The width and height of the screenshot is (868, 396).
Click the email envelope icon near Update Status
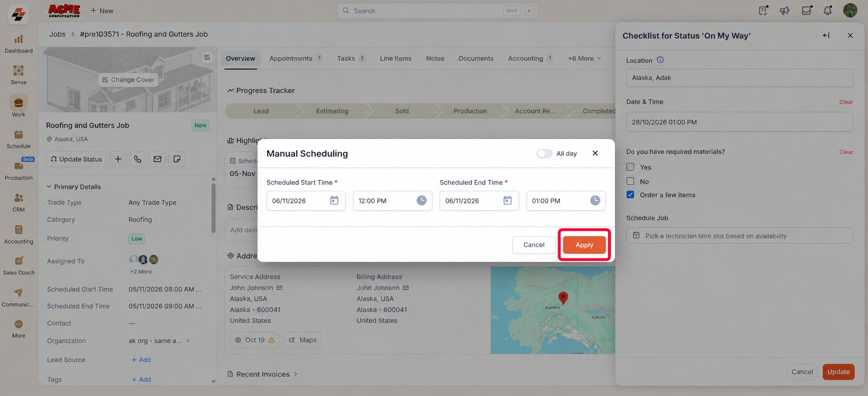(157, 159)
